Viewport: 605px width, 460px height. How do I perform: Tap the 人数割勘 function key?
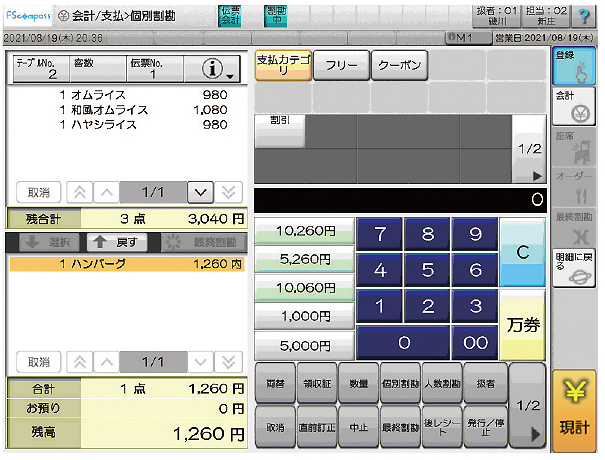[442, 383]
